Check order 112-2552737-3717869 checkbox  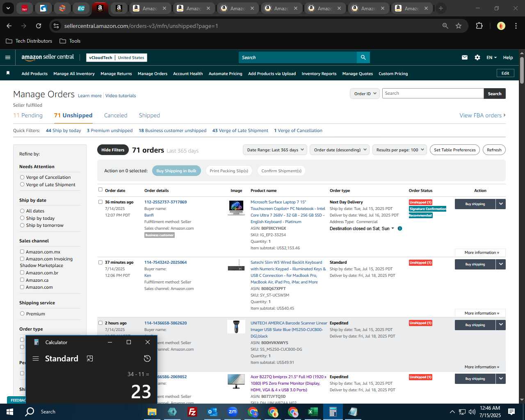tap(100, 202)
